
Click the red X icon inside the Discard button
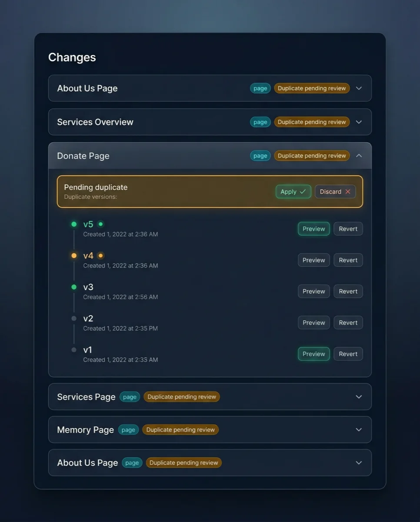click(x=347, y=191)
